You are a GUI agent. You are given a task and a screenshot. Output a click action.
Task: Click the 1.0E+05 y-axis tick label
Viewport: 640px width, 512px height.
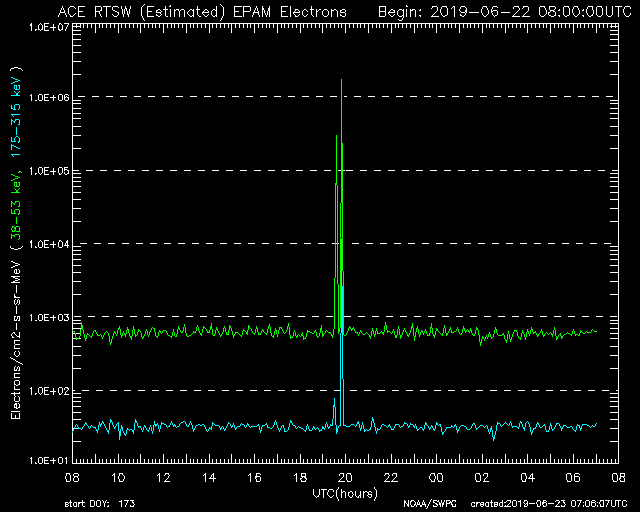(x=40, y=171)
